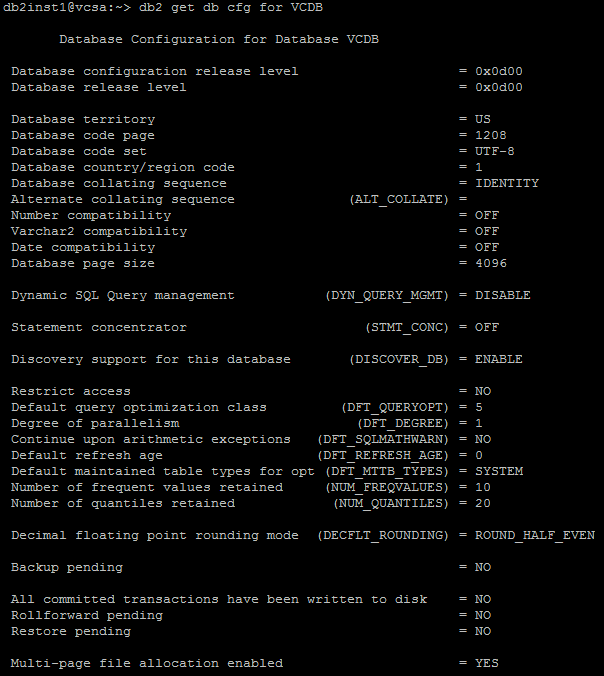Image resolution: width=604 pixels, height=676 pixels.
Task: Click the ROUND_HALF_EVEN rounding mode value
Action: (535, 535)
